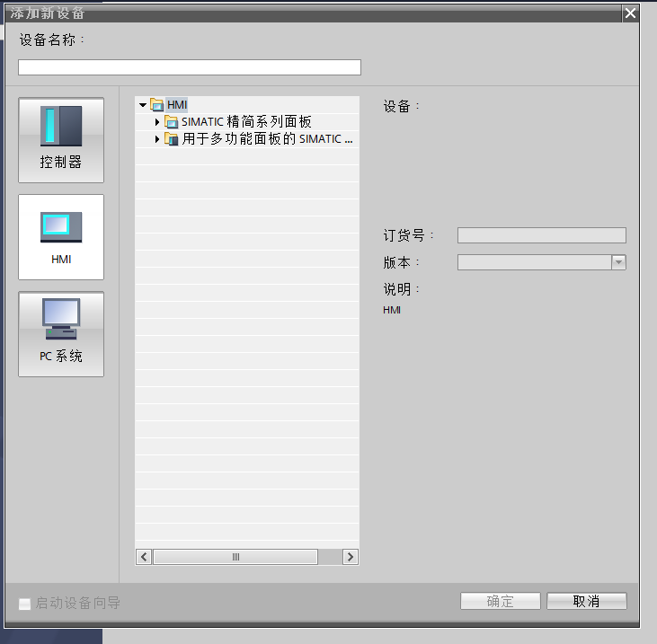Click the HMI root folder icon
This screenshot has width=657, height=644.
[x=157, y=105]
